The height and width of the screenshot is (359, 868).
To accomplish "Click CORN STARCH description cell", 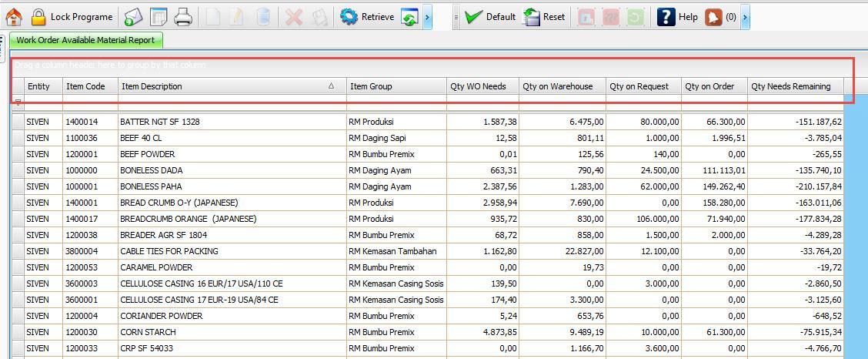I will tap(232, 332).
